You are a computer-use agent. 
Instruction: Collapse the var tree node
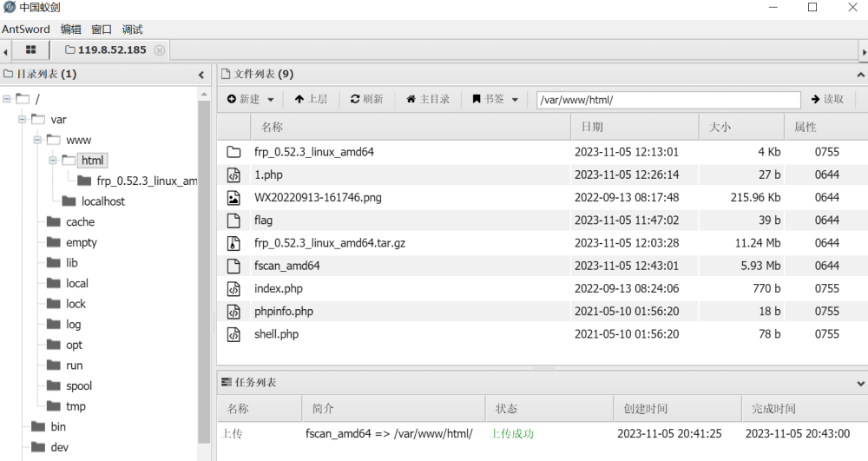point(23,120)
